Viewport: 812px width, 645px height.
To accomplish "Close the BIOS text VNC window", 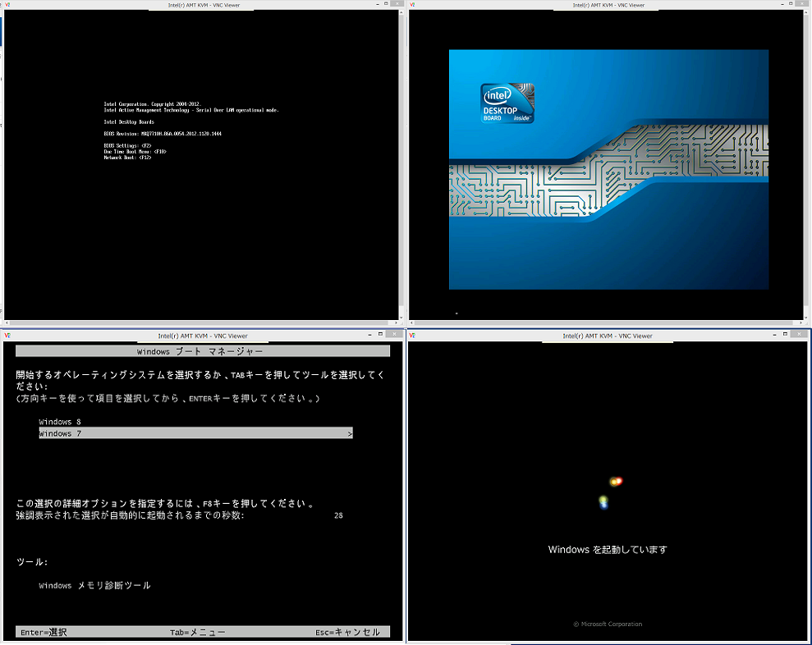I will click(x=397, y=4).
